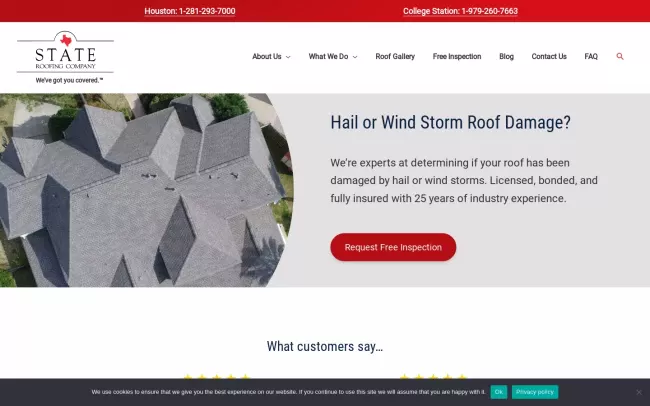The width and height of the screenshot is (650, 406).
Task: Open the About Us menu item
Action: click(x=266, y=57)
